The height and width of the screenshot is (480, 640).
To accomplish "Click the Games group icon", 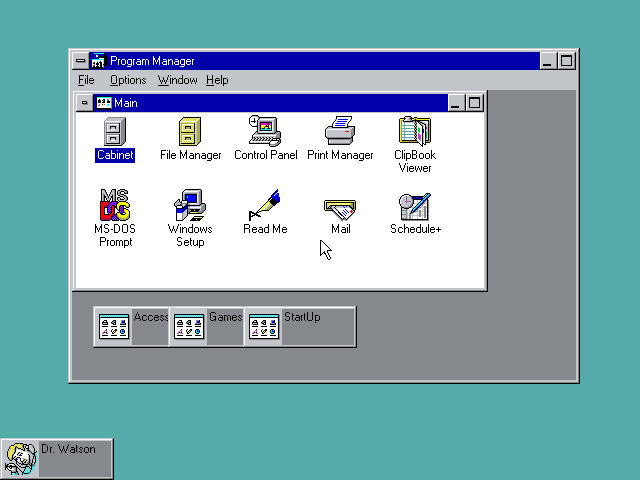I will click(189, 327).
